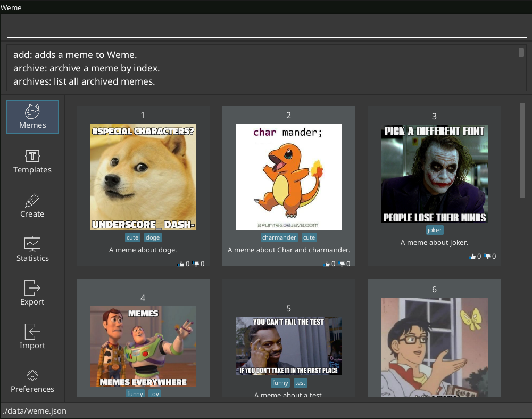Viewport: 532px width, 419px height.
Task: Switch to the Create tab label
Action: (x=32, y=214)
